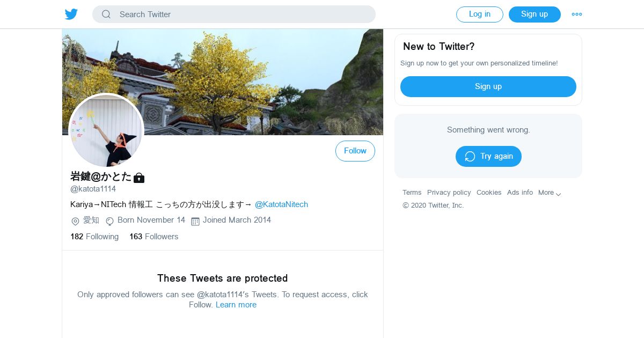Click the calendar icon next to Joined

point(195,221)
